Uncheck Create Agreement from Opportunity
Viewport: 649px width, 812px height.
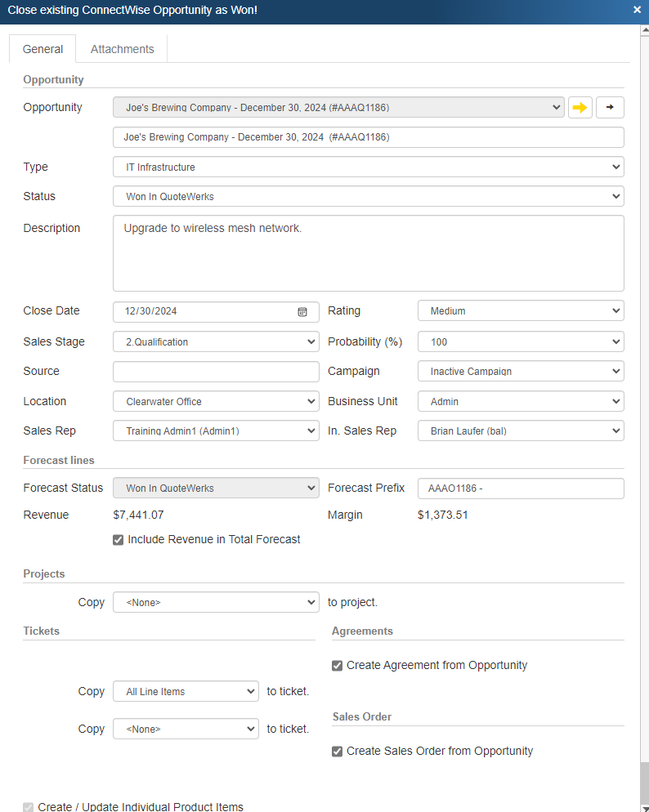click(338, 666)
